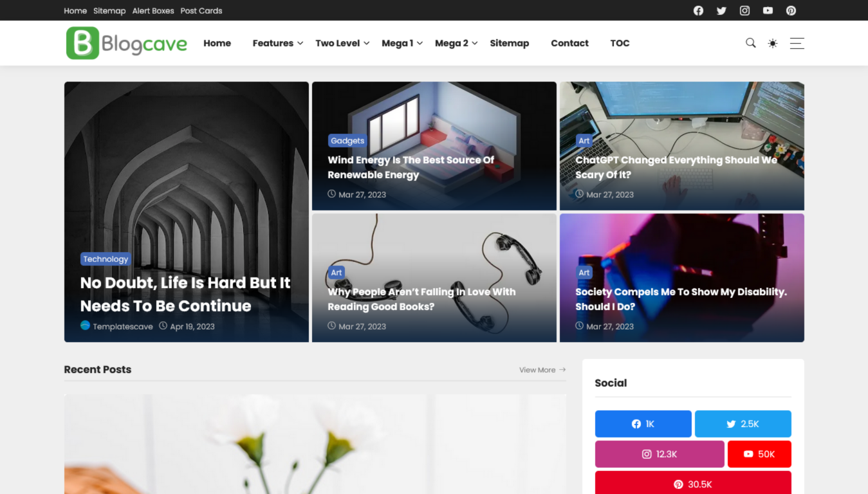Click the Pinterest 30.5K follow button

[693, 484]
